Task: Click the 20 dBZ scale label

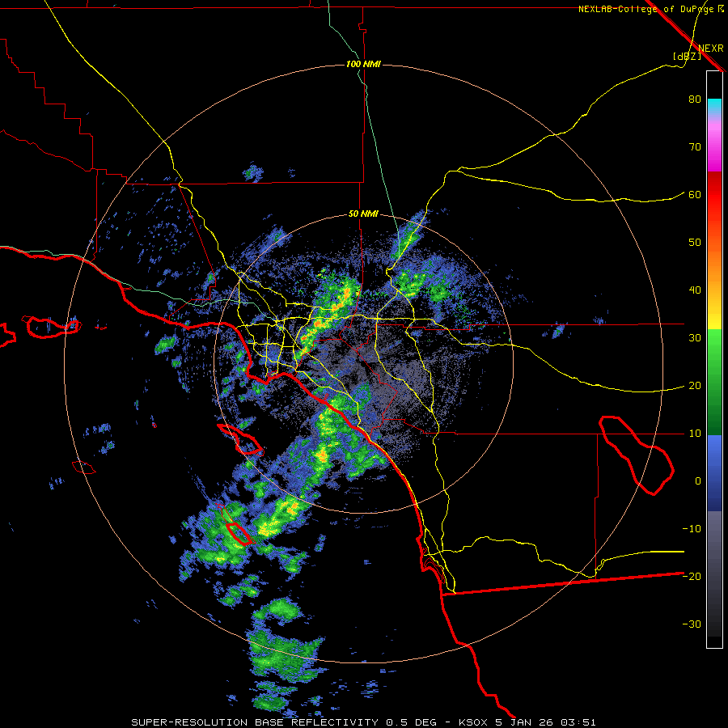Action: point(695,386)
